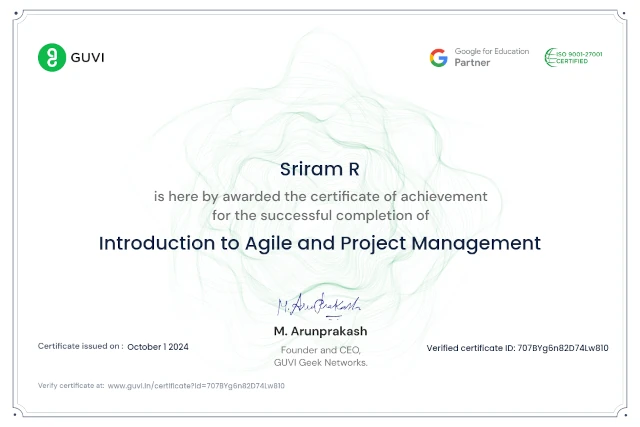Click the 'Certificate issued on :' label
Screen dimensions: 640x427
[x=81, y=346]
